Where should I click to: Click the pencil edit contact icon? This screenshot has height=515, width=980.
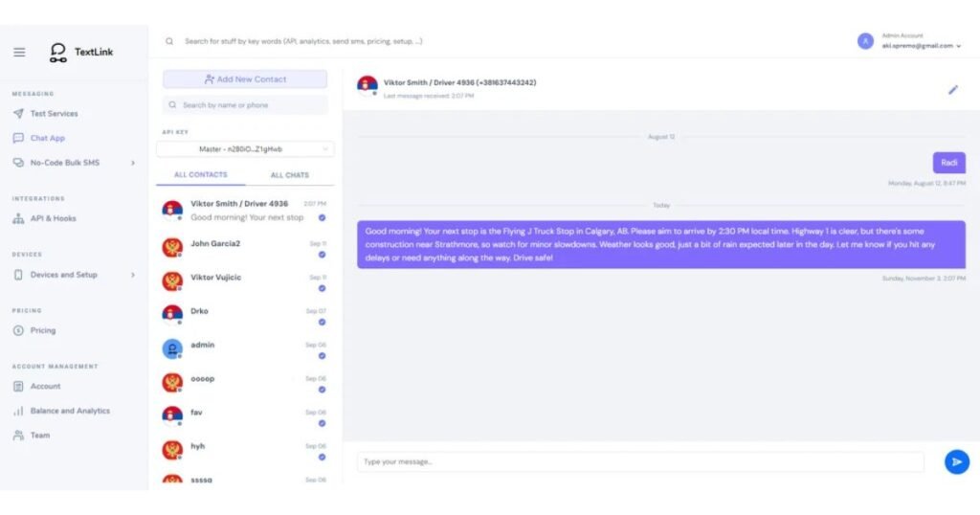[952, 90]
